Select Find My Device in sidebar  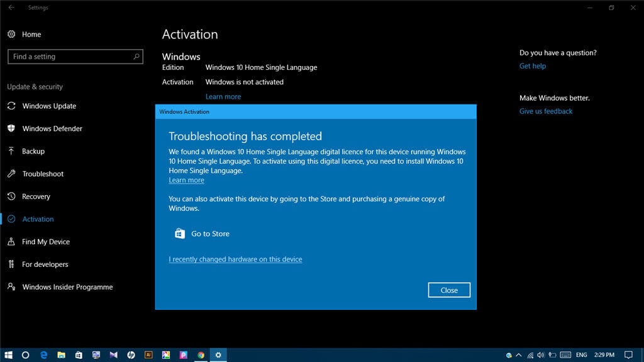tap(46, 242)
